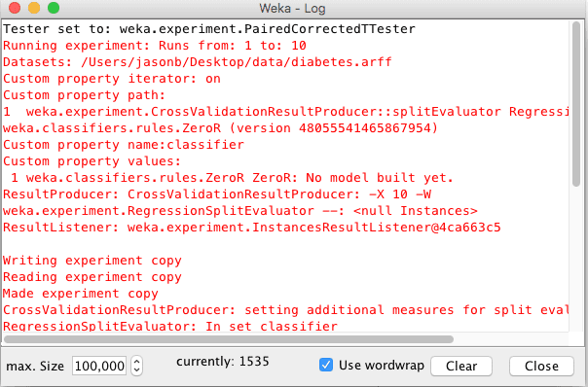
Task: Place cursor on the Tester set to line
Action: [209, 29]
